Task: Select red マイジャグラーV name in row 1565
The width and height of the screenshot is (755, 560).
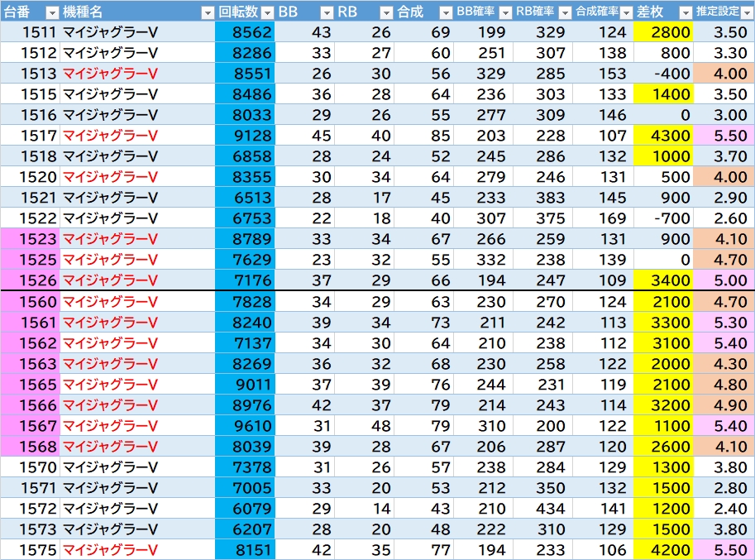Action: pos(110,385)
